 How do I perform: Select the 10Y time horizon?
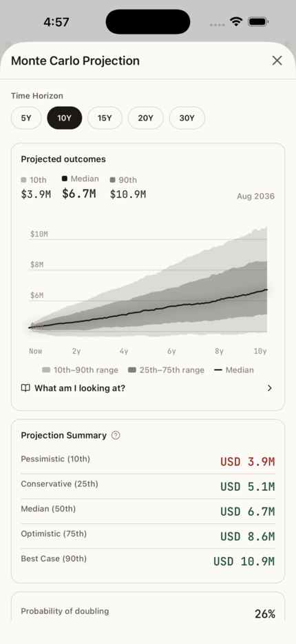(65, 119)
